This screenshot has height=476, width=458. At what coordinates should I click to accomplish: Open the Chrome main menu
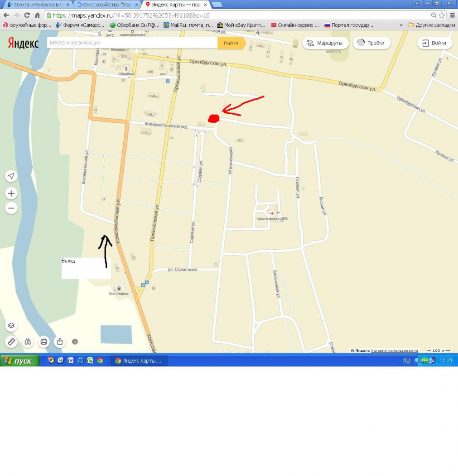pos(452,15)
